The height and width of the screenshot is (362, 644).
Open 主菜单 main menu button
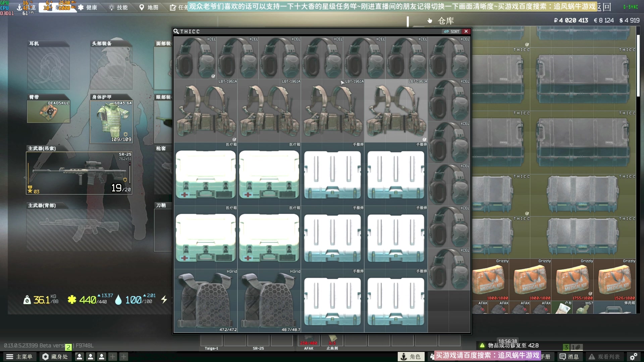click(19, 357)
